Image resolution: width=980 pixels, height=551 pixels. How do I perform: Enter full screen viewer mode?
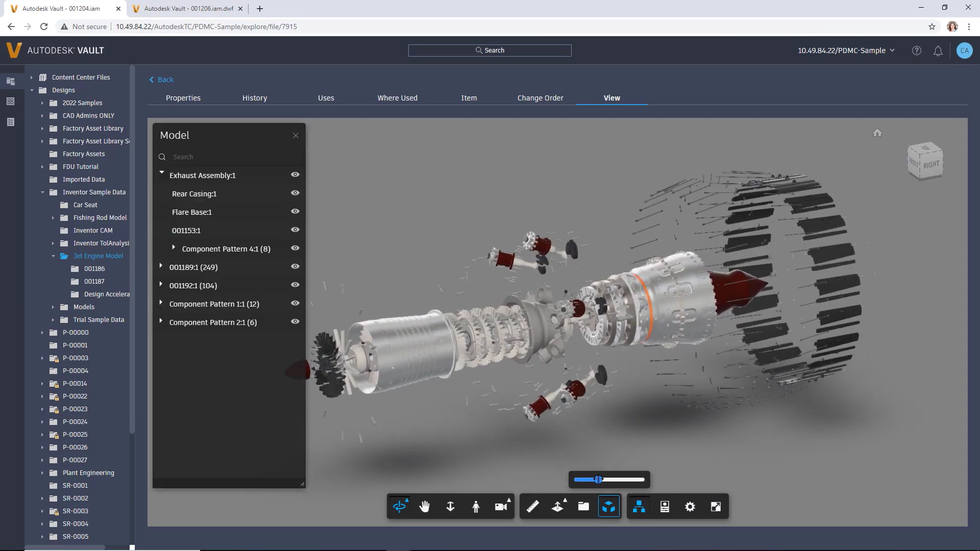716,507
